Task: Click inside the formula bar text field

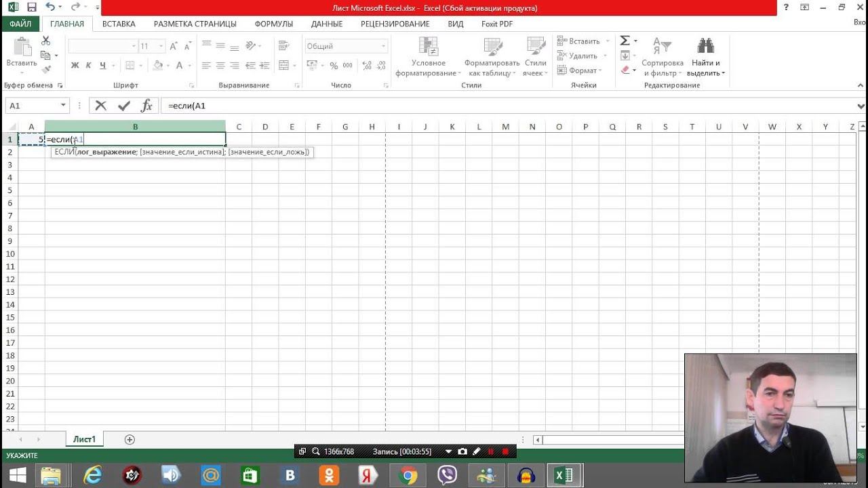Action: 507,106
